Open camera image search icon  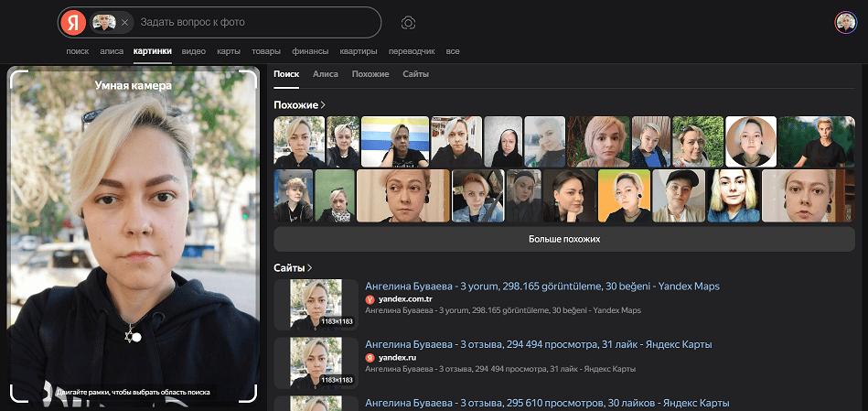(x=409, y=22)
